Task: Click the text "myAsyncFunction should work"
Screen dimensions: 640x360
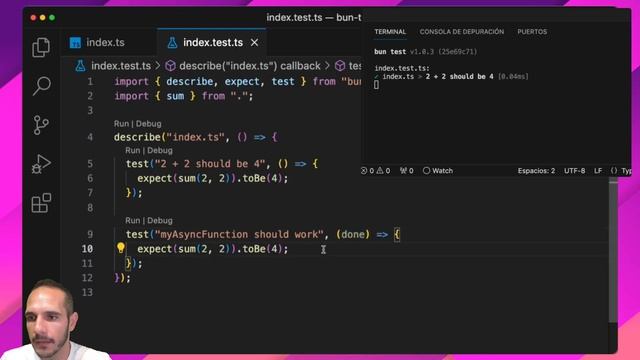Action: pos(239,235)
